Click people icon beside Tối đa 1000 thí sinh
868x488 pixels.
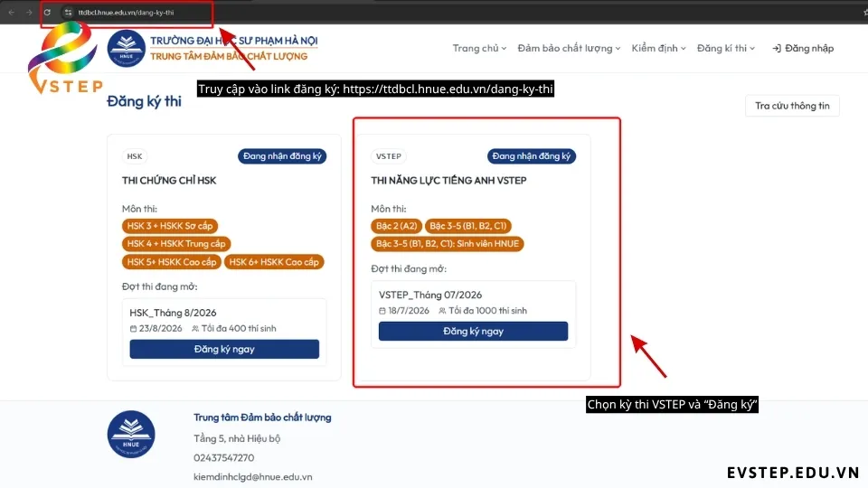pyautogui.click(x=442, y=311)
